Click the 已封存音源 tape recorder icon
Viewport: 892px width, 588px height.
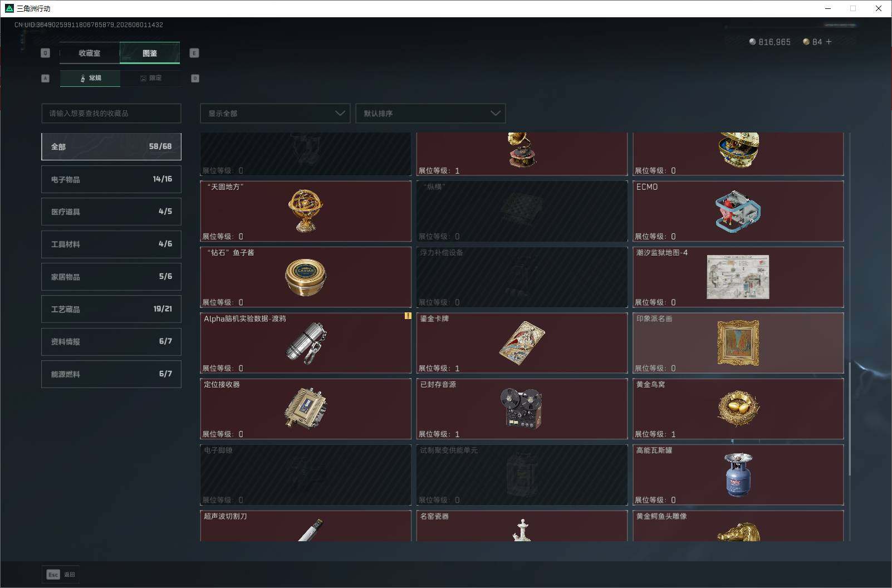coord(522,409)
